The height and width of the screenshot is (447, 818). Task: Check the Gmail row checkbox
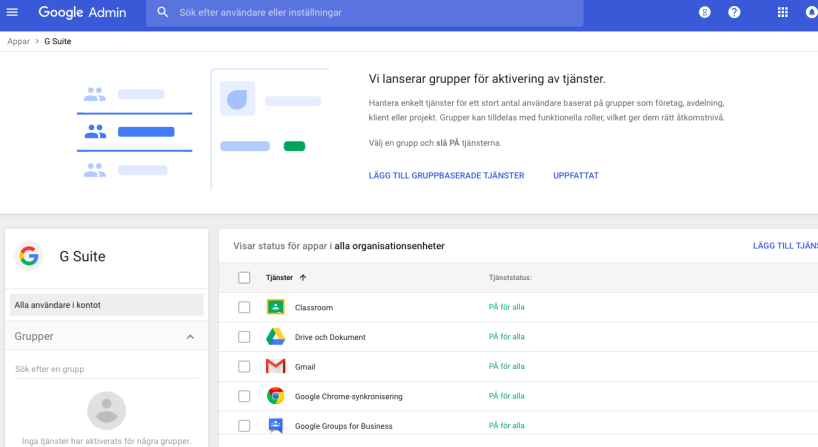pos(244,367)
